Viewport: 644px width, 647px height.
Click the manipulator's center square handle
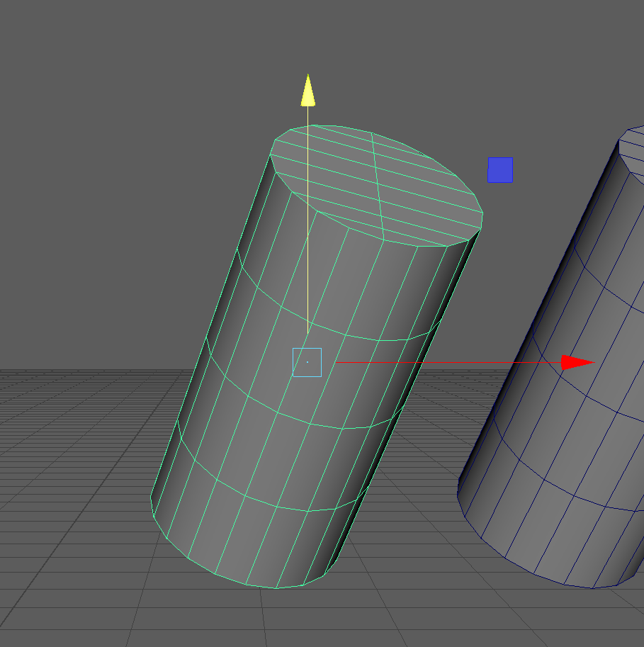[307, 362]
